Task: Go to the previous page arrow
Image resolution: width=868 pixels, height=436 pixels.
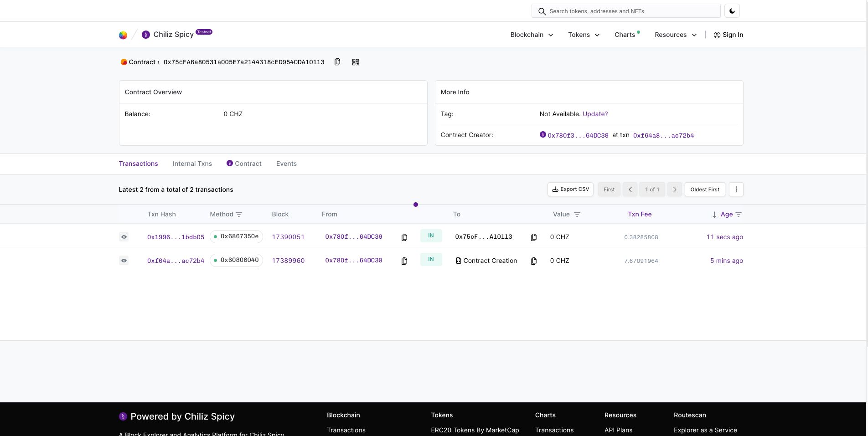Action: (630, 190)
